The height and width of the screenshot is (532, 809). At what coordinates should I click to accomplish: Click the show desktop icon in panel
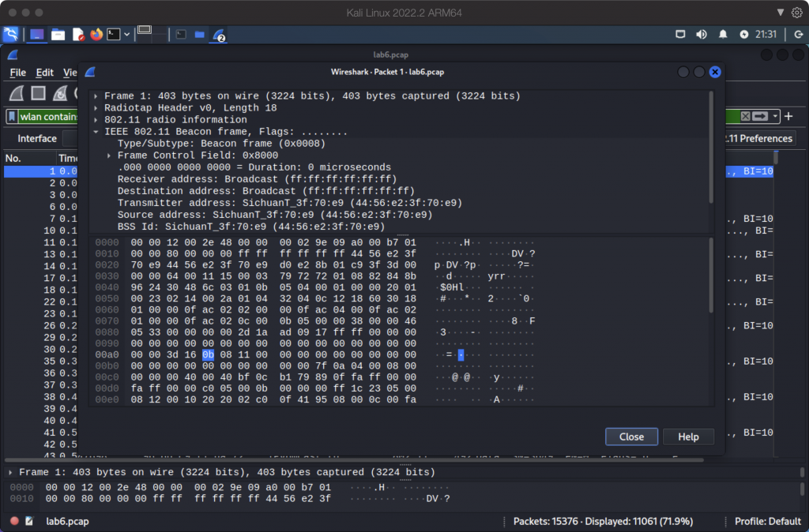pos(36,35)
